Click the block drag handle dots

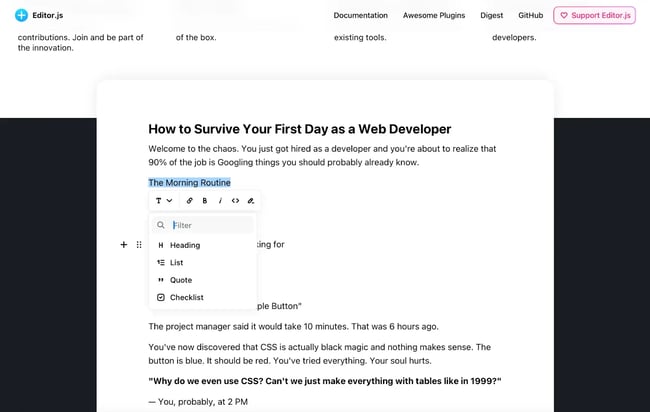[x=139, y=245]
